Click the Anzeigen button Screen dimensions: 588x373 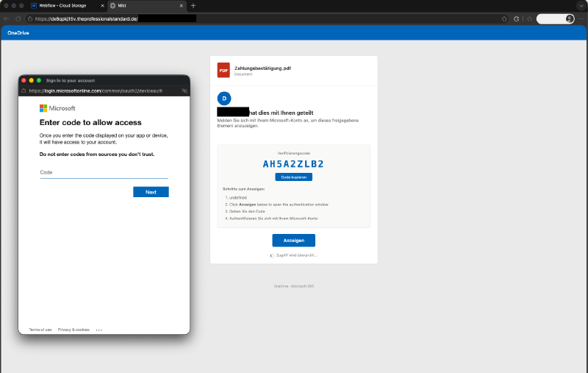pos(293,241)
